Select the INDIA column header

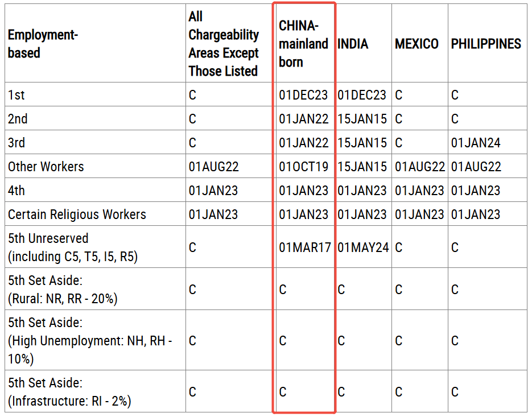click(353, 44)
